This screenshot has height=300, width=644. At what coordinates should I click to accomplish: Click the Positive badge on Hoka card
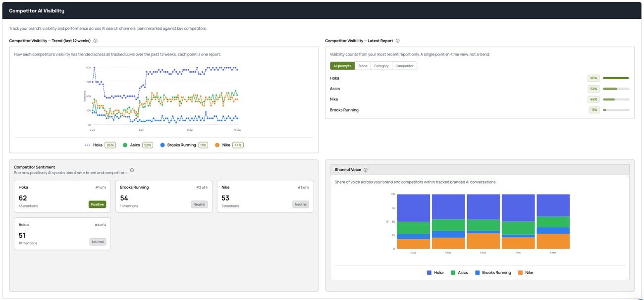click(97, 204)
